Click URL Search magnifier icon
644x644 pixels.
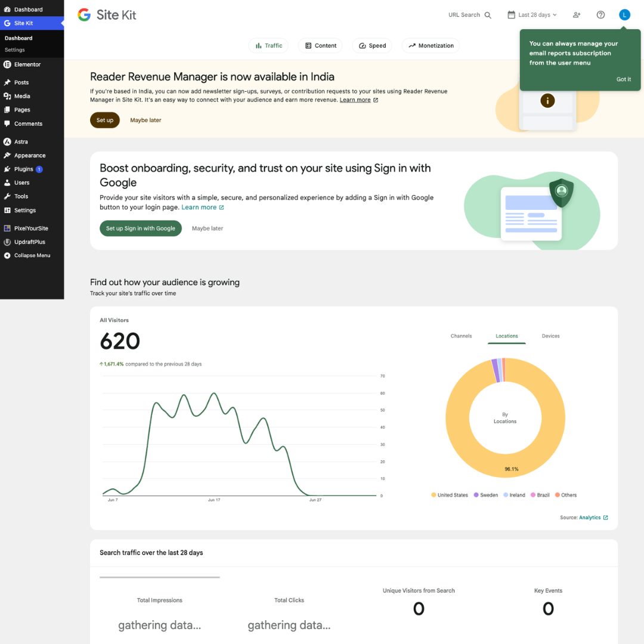click(488, 15)
